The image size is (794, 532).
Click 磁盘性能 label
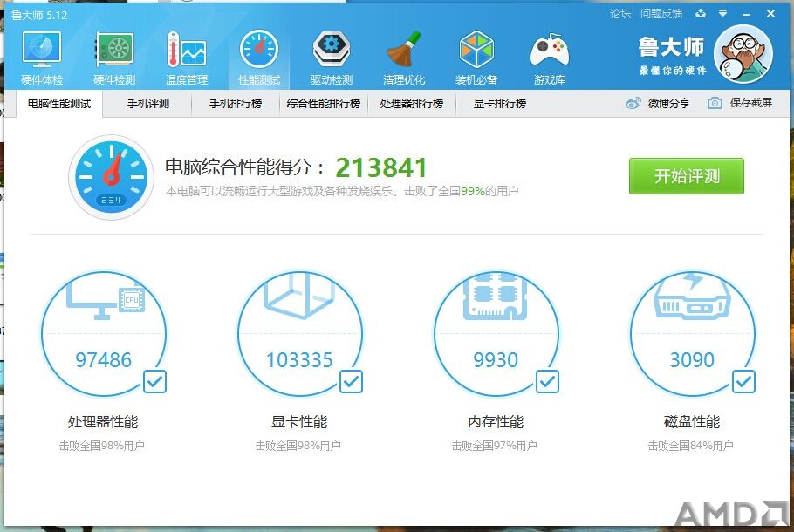pyautogui.click(x=692, y=421)
